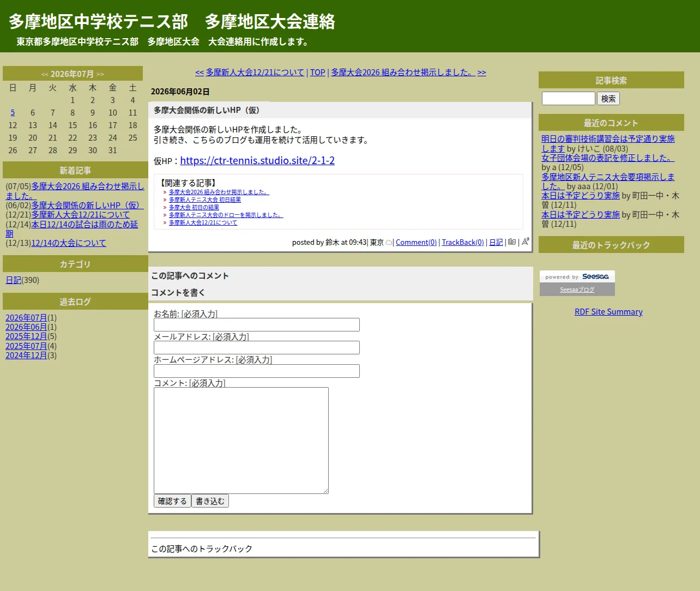This screenshot has height=591, width=700.
Task: Open related article 多摩新人大会12/21について
Action: pos(203,223)
